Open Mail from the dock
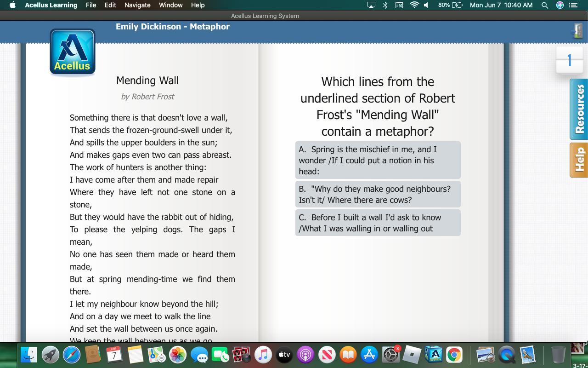The height and width of the screenshot is (368, 588). coord(528,355)
